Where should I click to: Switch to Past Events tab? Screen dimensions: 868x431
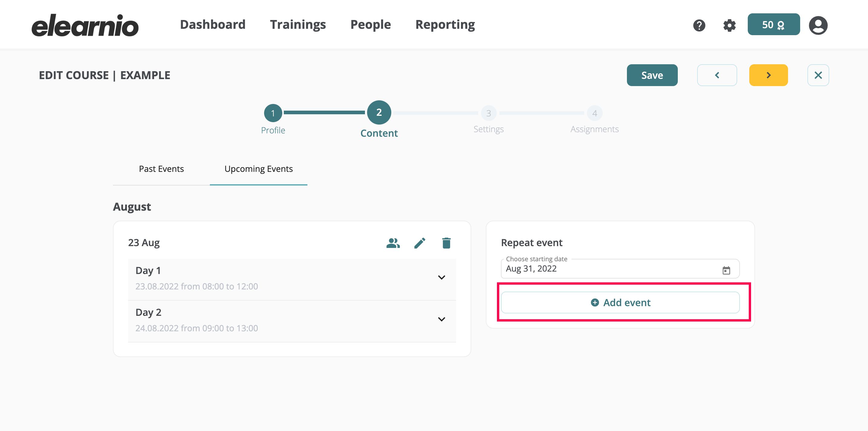pyautogui.click(x=161, y=169)
